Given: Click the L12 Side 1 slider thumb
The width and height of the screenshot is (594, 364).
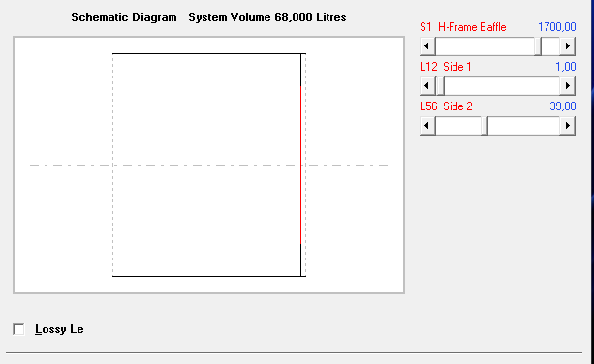Looking at the screenshot, I should (441, 86).
